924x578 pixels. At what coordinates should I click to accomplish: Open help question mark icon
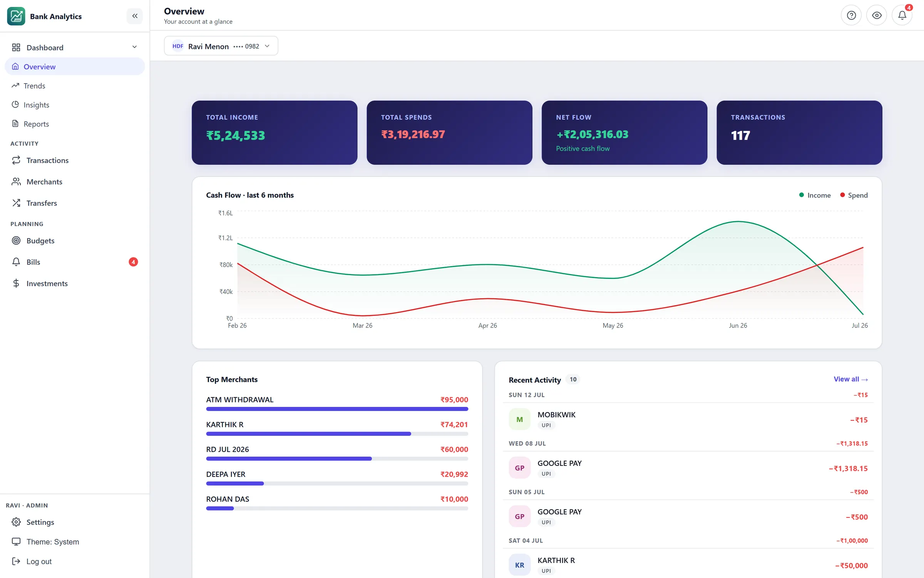[x=851, y=15]
